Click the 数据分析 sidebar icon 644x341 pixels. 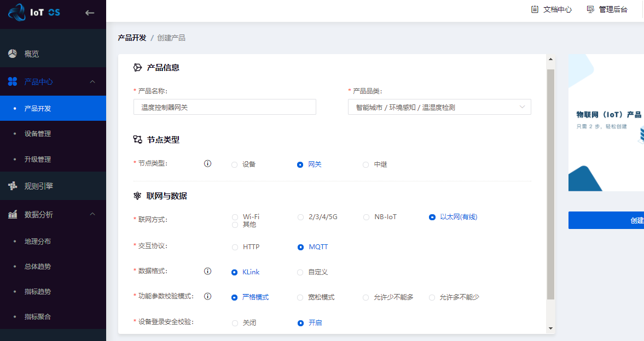pyautogui.click(x=12, y=214)
